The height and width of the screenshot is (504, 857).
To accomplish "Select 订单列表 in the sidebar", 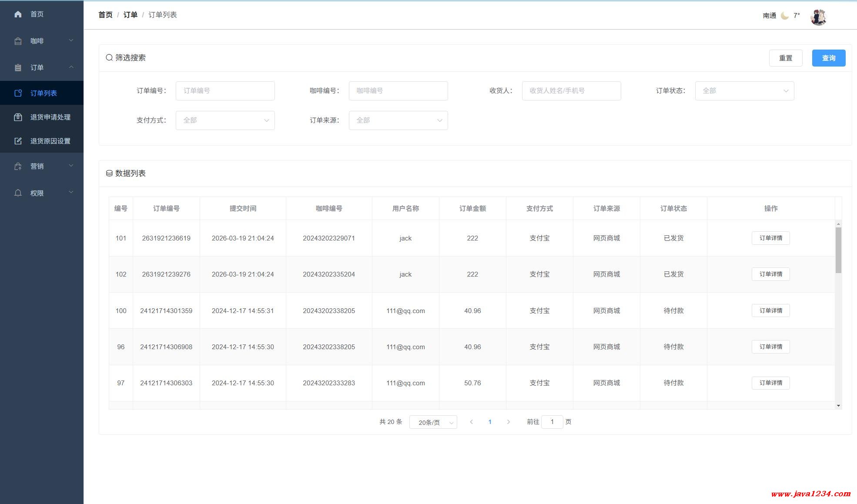I will point(44,93).
